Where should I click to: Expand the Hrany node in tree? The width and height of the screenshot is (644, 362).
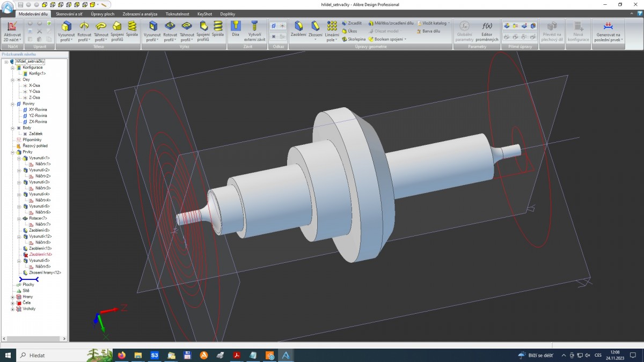tap(13, 297)
